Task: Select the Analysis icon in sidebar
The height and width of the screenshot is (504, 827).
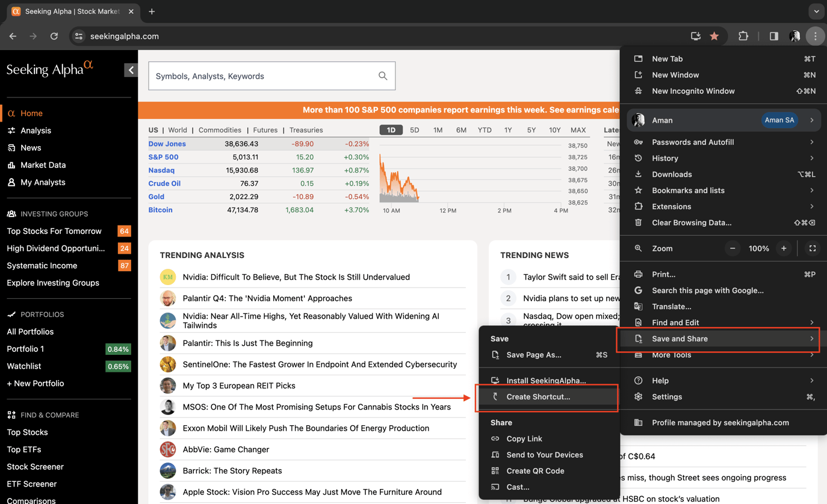Action: pyautogui.click(x=10, y=131)
